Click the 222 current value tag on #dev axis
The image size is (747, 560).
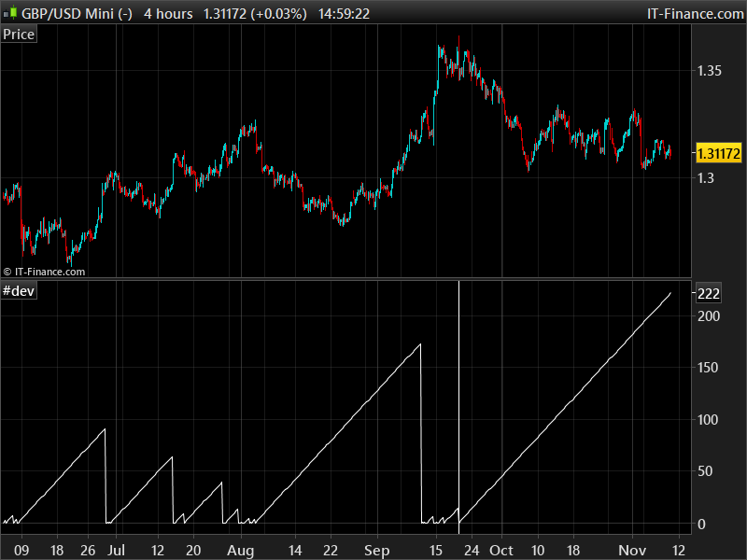[x=709, y=293]
